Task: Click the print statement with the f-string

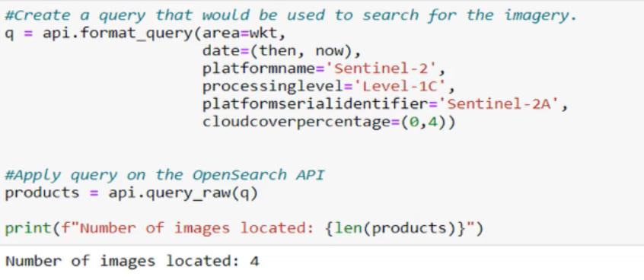Action: 244,228
